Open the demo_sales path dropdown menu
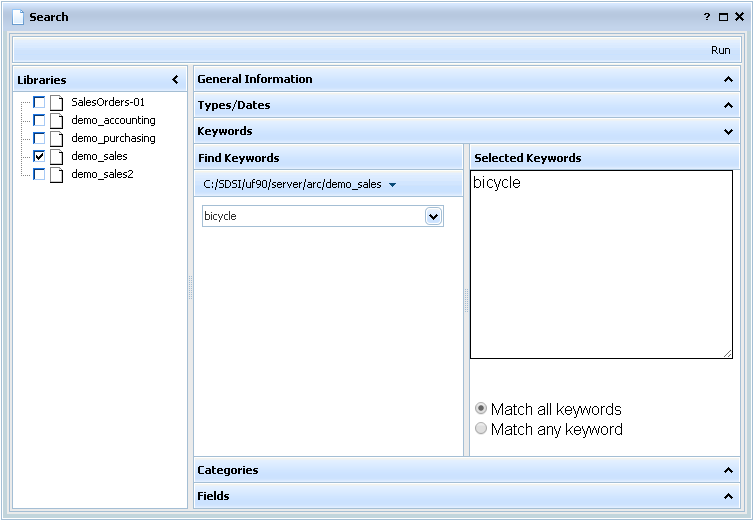The width and height of the screenshot is (755, 523). [393, 184]
